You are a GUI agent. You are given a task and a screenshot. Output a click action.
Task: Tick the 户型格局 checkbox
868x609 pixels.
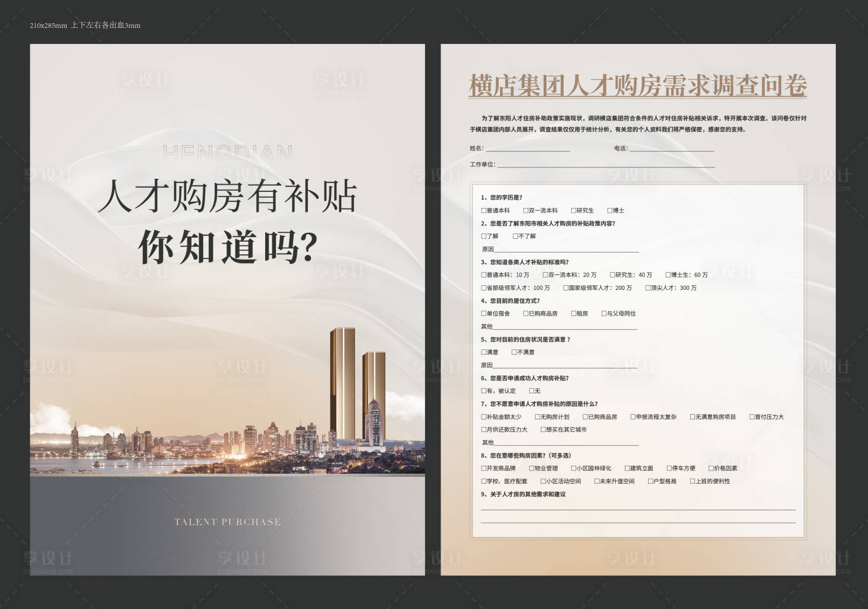click(x=651, y=481)
